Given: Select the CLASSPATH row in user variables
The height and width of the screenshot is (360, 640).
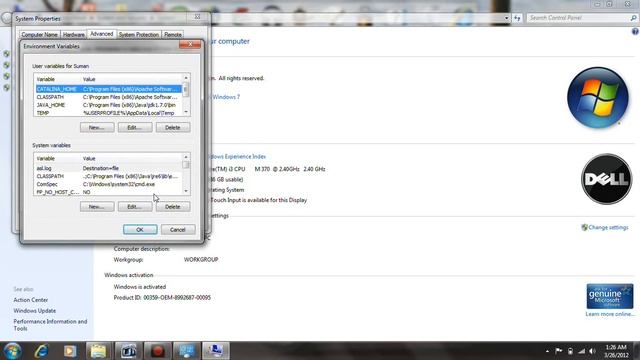Looking at the screenshot, I should (108, 97).
